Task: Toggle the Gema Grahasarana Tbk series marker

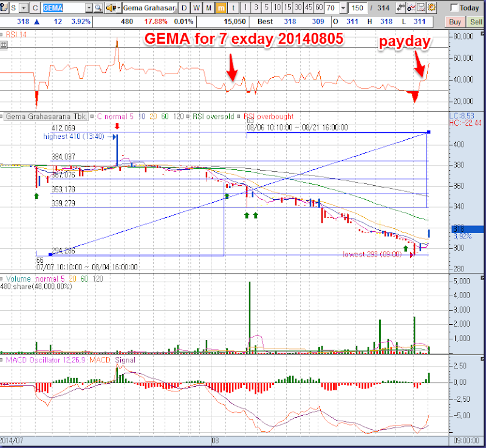Action: point(2,117)
